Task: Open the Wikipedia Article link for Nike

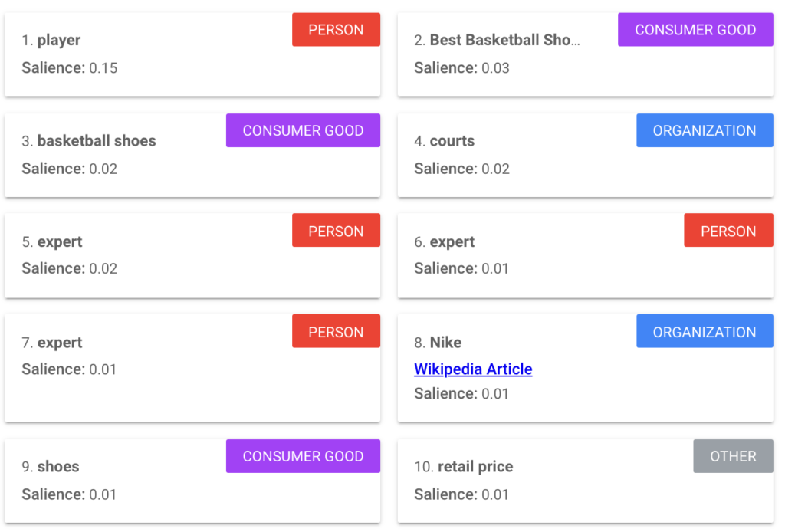Action: [472, 369]
